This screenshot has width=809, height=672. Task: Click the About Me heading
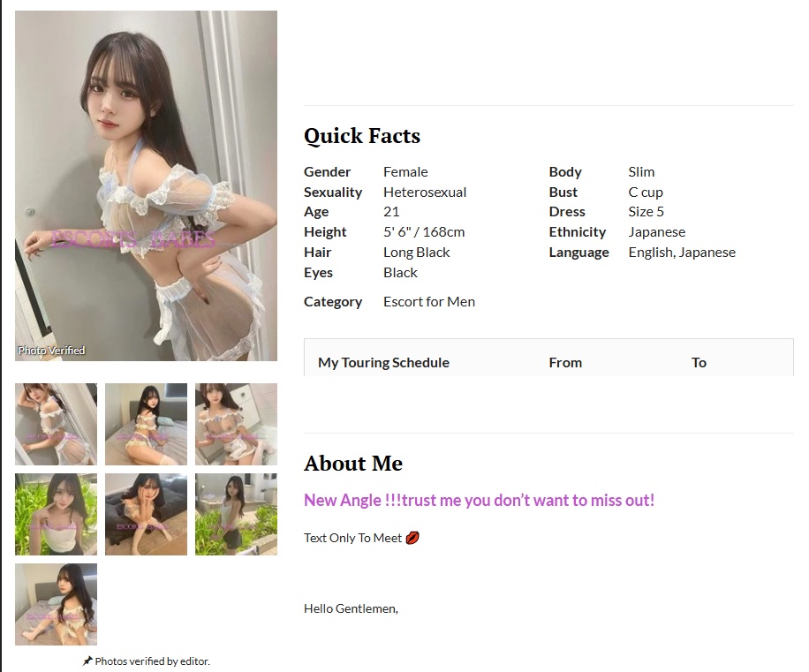coord(353,463)
